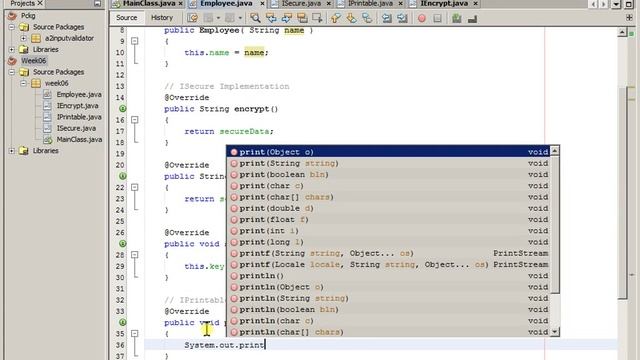This screenshot has width=640, height=360.
Task: Click override marker at encrypt() line
Action: tap(122, 109)
